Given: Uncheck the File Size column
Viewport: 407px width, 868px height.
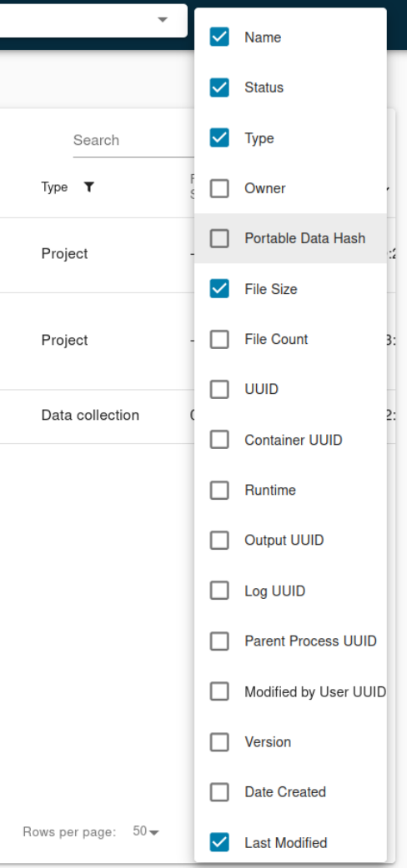Looking at the screenshot, I should click(219, 289).
